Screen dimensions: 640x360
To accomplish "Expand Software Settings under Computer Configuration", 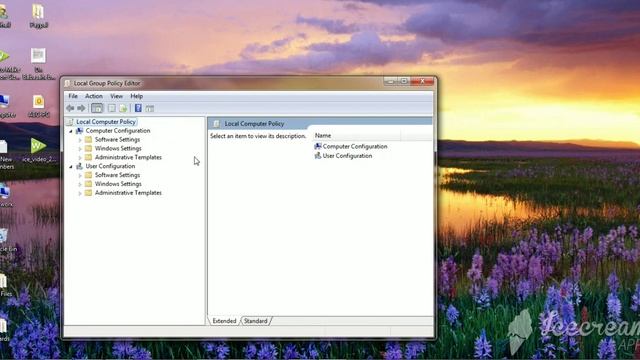I will click(x=80, y=140).
